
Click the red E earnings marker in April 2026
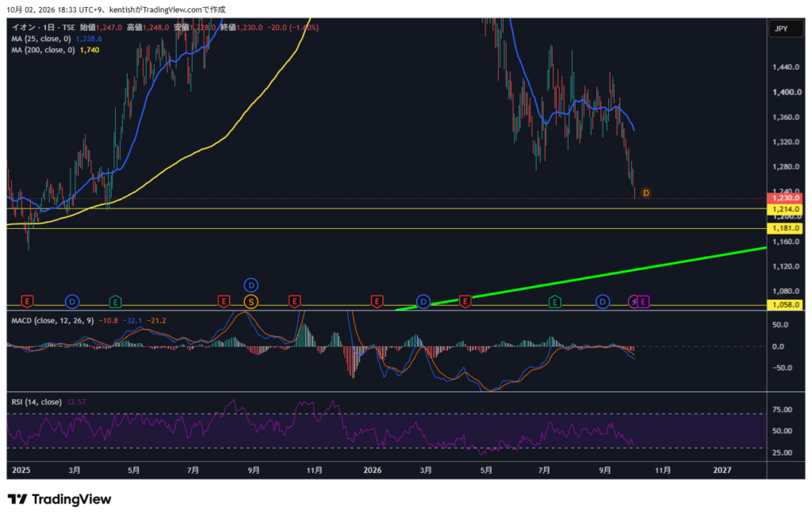[465, 301]
